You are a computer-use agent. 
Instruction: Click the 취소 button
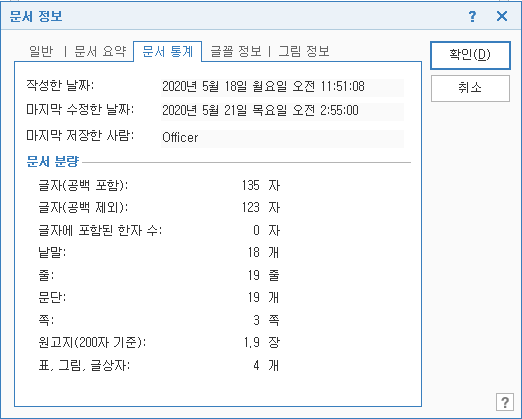pyautogui.click(x=470, y=88)
